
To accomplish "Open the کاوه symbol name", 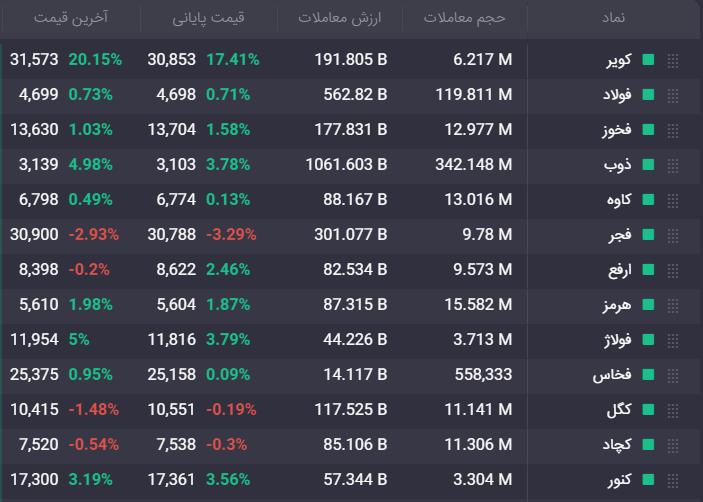I will (619, 200).
